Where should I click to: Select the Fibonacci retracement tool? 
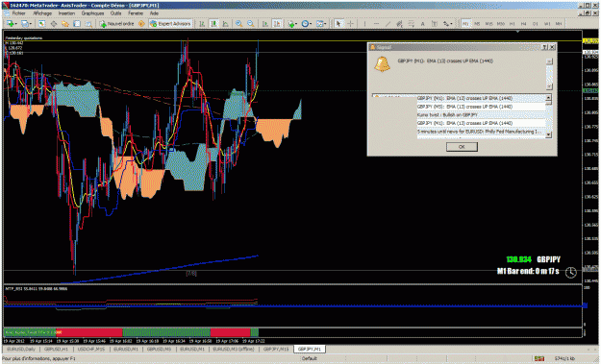tap(412, 24)
